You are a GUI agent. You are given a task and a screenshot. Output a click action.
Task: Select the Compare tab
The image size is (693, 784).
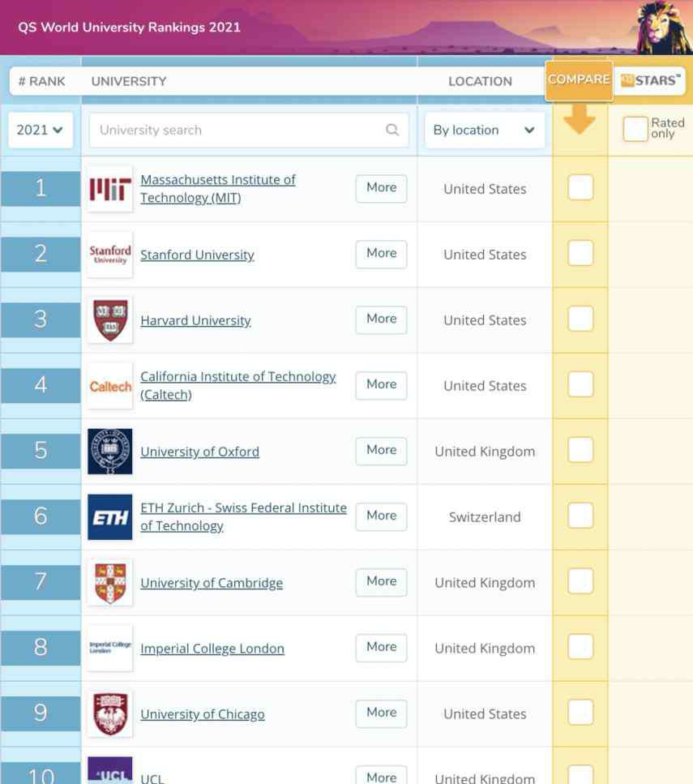pyautogui.click(x=579, y=80)
